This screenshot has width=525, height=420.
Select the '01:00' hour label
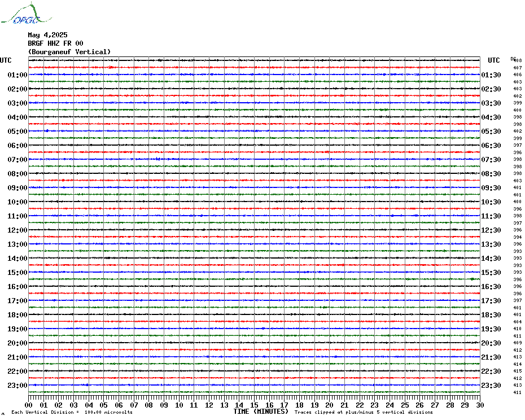[17, 75]
